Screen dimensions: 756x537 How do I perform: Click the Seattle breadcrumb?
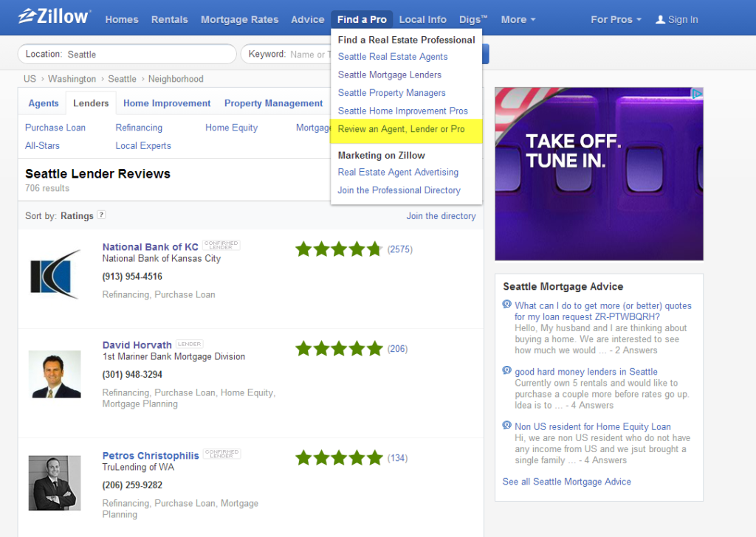point(122,79)
